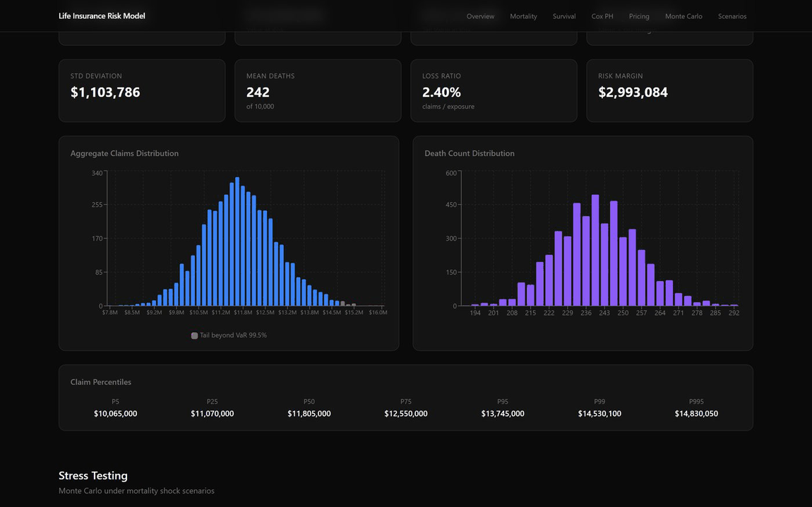Click the Stress Testing section heading
This screenshot has width=812, height=507.
pos(93,475)
